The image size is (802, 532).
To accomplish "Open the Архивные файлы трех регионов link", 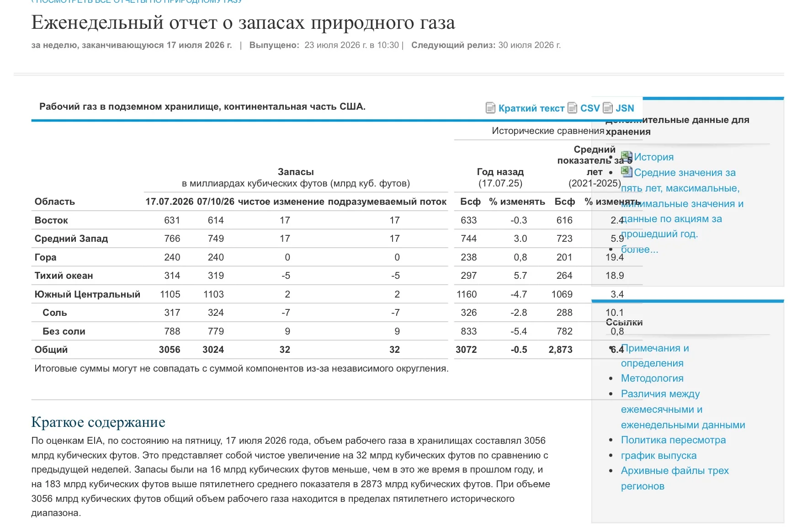I will [675, 479].
